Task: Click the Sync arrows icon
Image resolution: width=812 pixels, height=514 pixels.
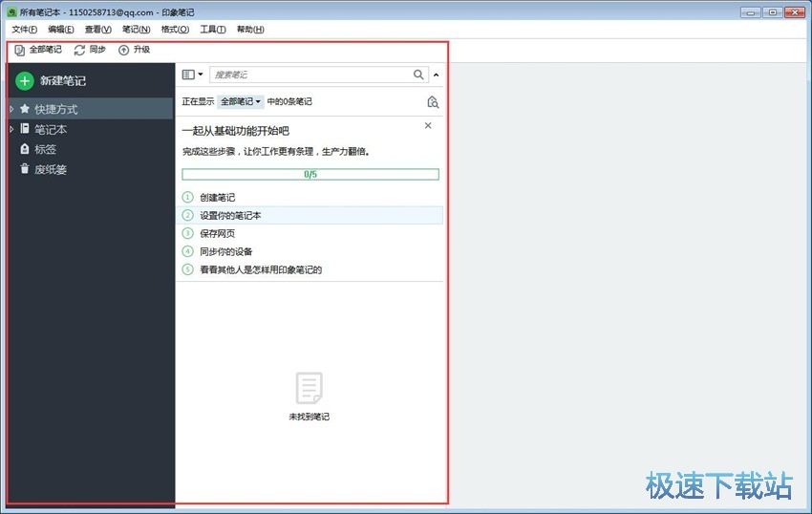Action: (79, 51)
